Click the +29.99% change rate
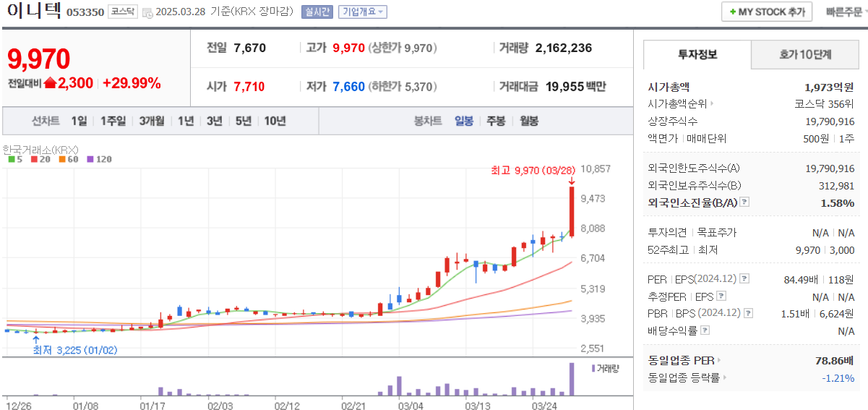This screenshot has height=410, width=868. [x=132, y=83]
